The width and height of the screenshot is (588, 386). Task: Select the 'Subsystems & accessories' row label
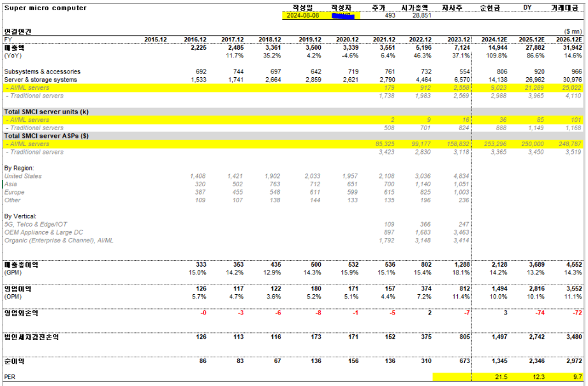[42, 71]
